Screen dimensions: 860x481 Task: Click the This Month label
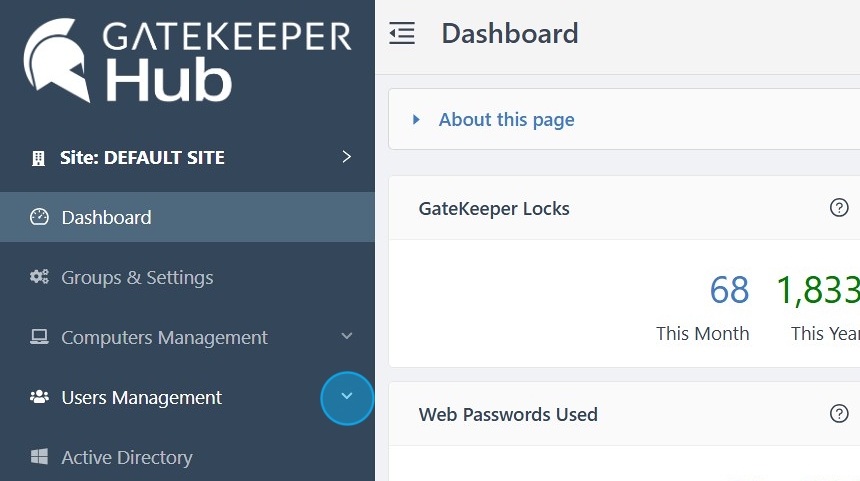pos(703,333)
